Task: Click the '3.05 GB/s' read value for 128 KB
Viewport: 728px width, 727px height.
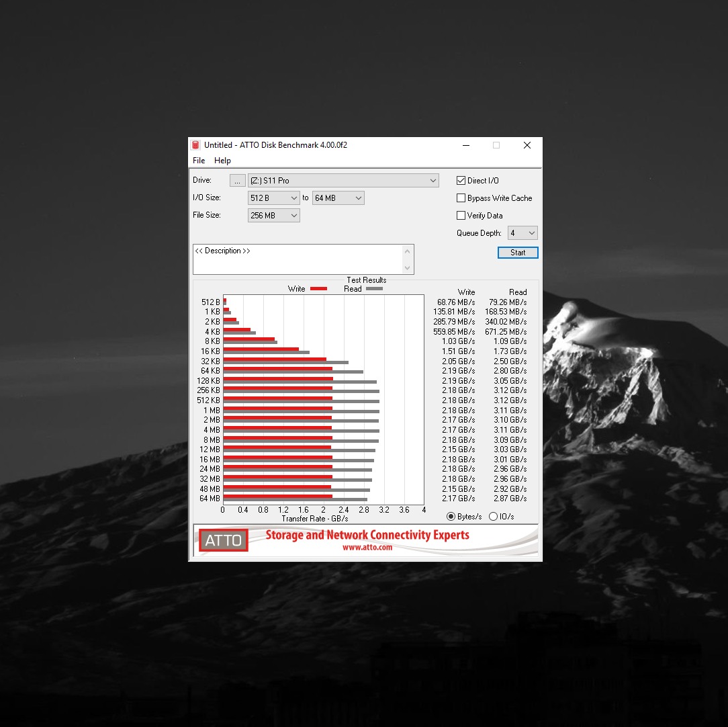Action: [x=510, y=381]
